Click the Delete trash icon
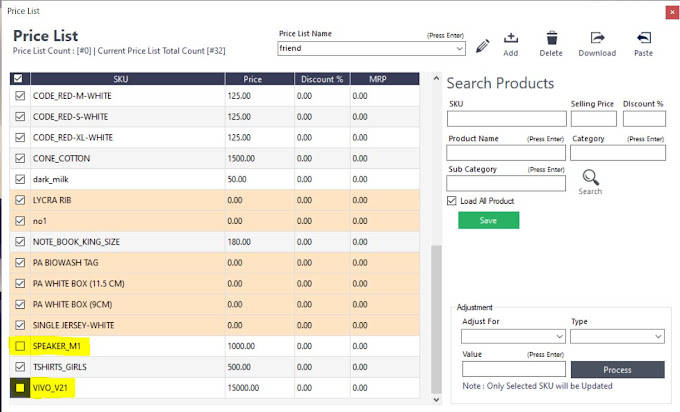680x412 pixels. 550,39
